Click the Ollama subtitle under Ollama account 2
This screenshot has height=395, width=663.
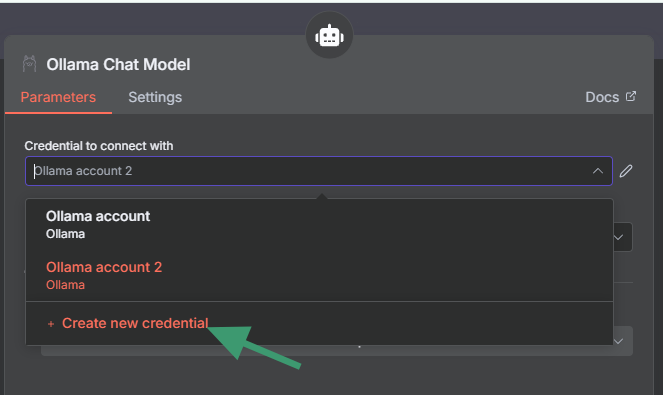tap(66, 285)
